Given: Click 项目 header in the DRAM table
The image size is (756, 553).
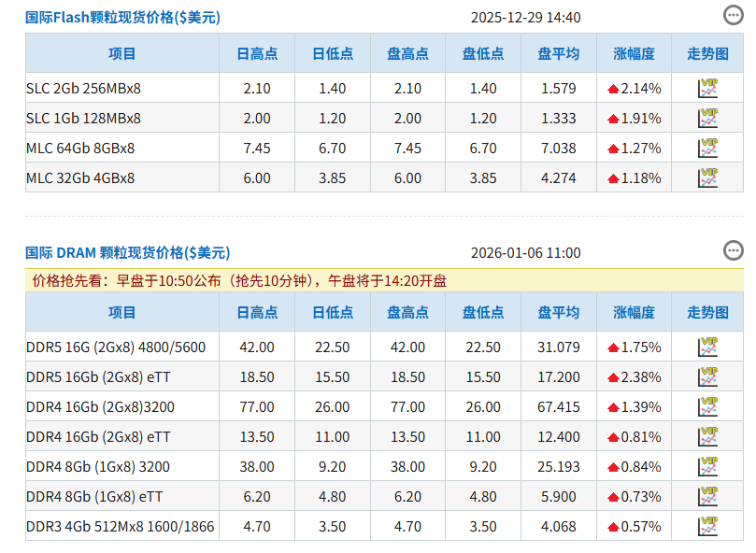Looking at the screenshot, I should (121, 312).
